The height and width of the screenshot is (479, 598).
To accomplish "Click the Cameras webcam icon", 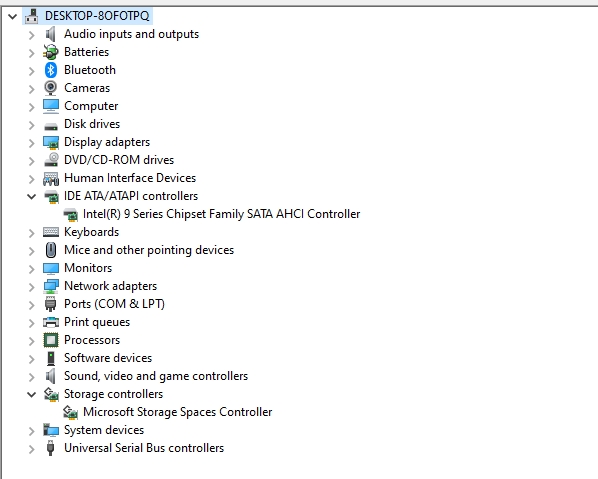I will point(51,88).
